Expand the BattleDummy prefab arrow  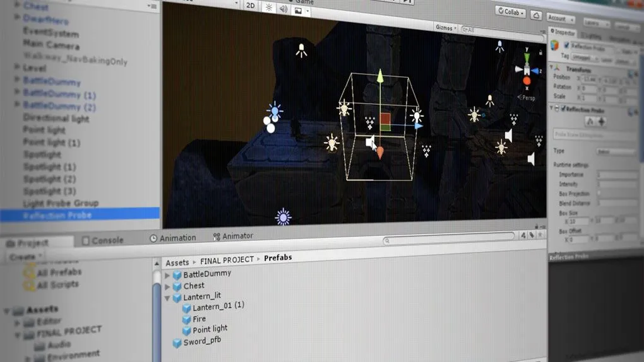point(167,275)
